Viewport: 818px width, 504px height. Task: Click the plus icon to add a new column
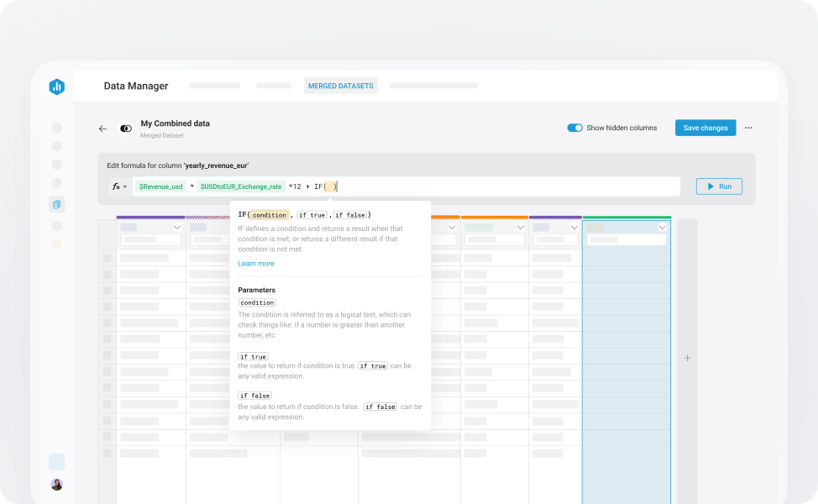(687, 357)
